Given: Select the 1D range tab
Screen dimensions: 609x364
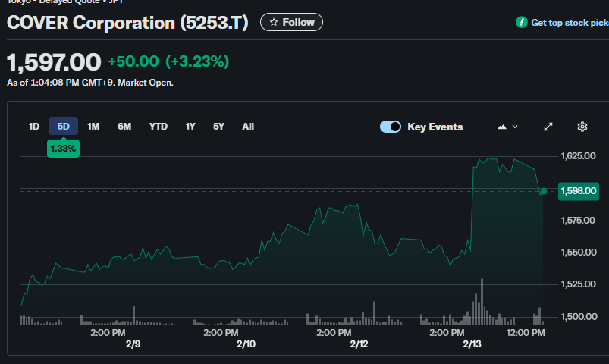Looking at the screenshot, I should click(x=34, y=126).
